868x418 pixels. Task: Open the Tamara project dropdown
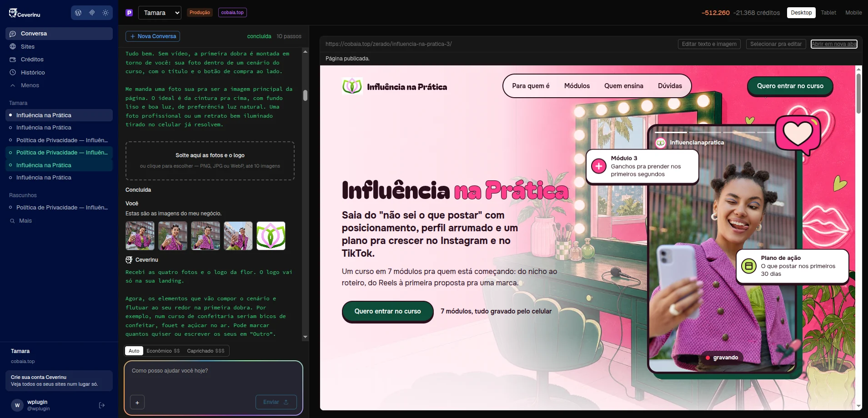(x=160, y=13)
